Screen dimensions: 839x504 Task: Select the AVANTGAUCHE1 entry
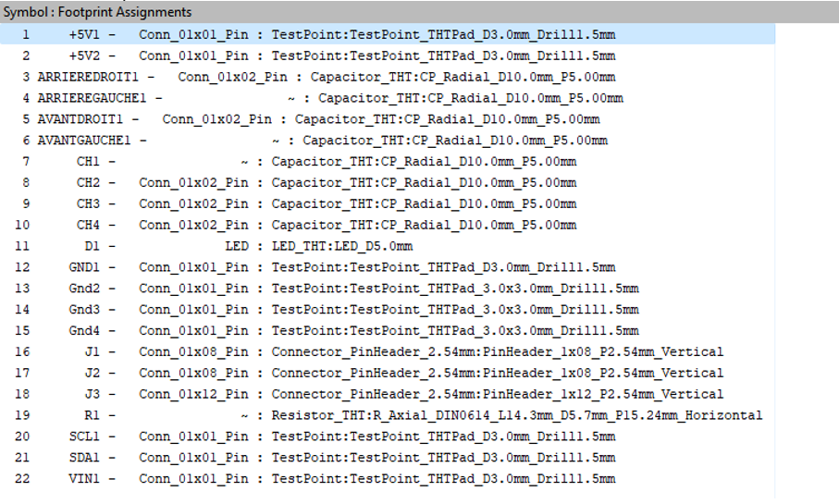370,141
